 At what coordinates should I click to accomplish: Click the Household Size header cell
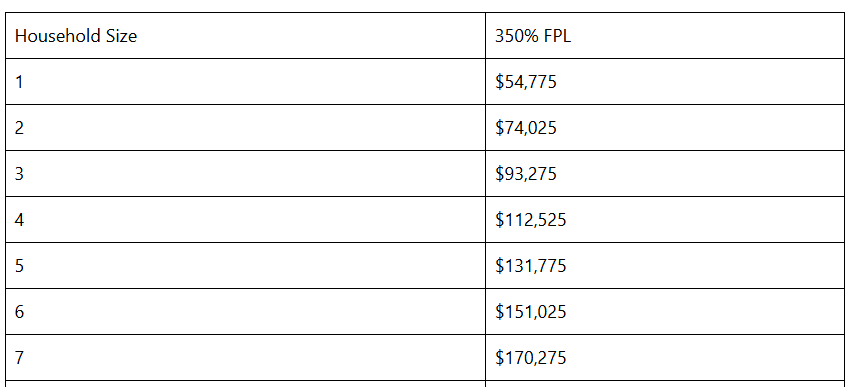[245, 36]
